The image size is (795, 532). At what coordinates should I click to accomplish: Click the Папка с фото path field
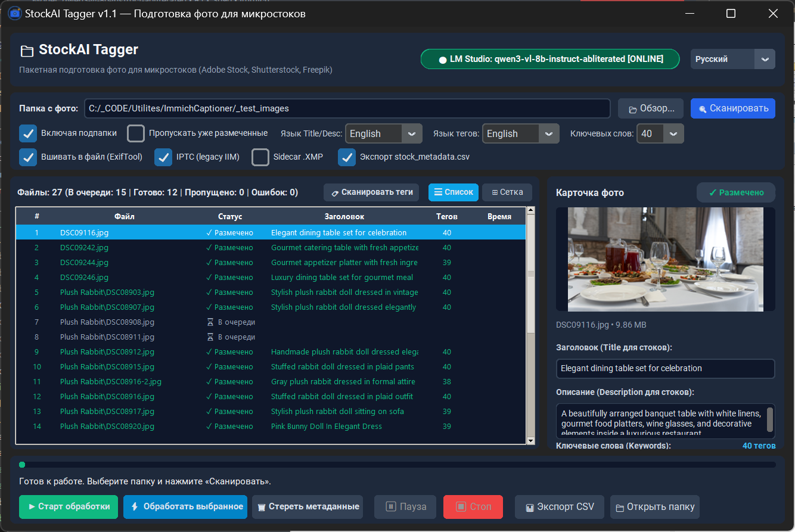347,108
